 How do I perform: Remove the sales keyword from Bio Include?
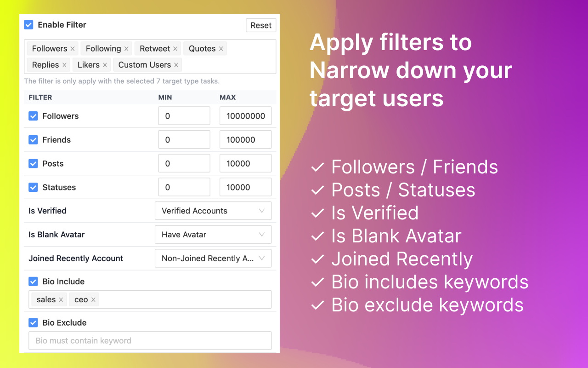point(60,299)
